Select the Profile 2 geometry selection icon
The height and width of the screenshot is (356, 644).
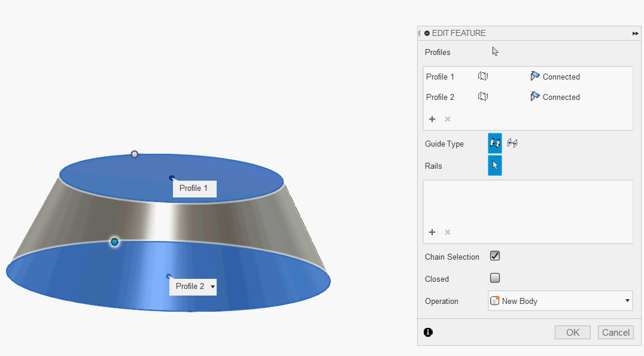pyautogui.click(x=483, y=96)
